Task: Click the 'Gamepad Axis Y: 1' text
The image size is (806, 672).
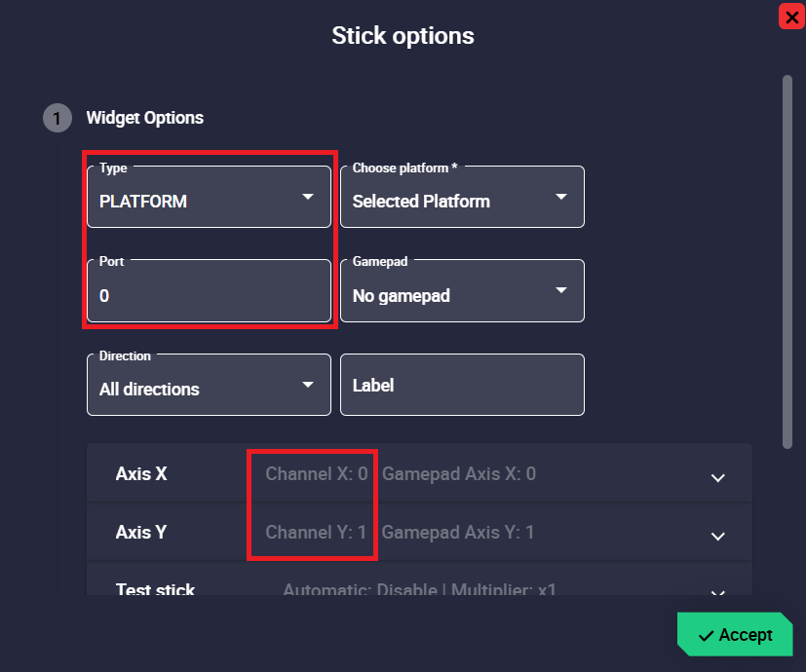Action: (x=458, y=533)
